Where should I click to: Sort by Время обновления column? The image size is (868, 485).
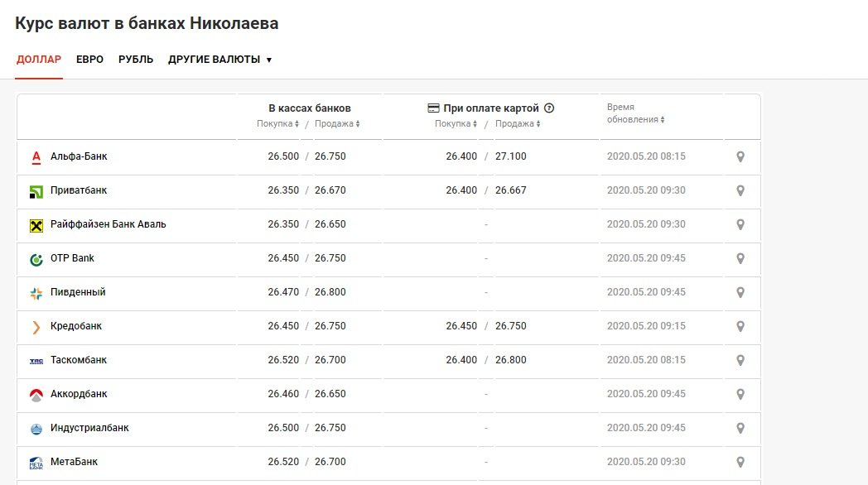click(635, 113)
